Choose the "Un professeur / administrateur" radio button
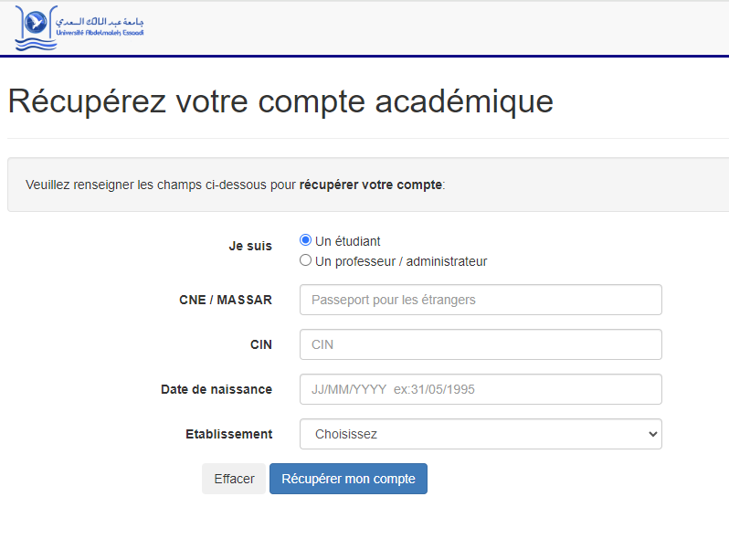 [306, 260]
